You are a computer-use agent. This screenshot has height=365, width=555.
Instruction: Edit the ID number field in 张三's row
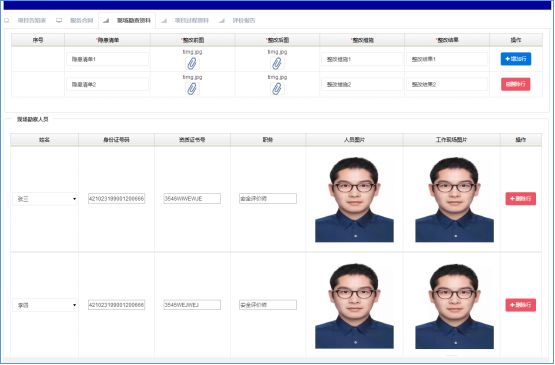pyautogui.click(x=116, y=199)
